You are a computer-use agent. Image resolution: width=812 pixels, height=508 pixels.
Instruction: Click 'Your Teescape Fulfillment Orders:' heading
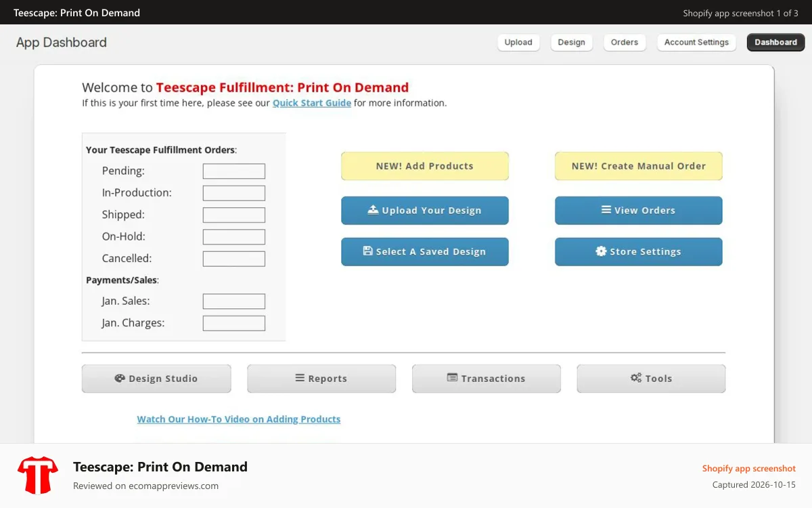(161, 150)
